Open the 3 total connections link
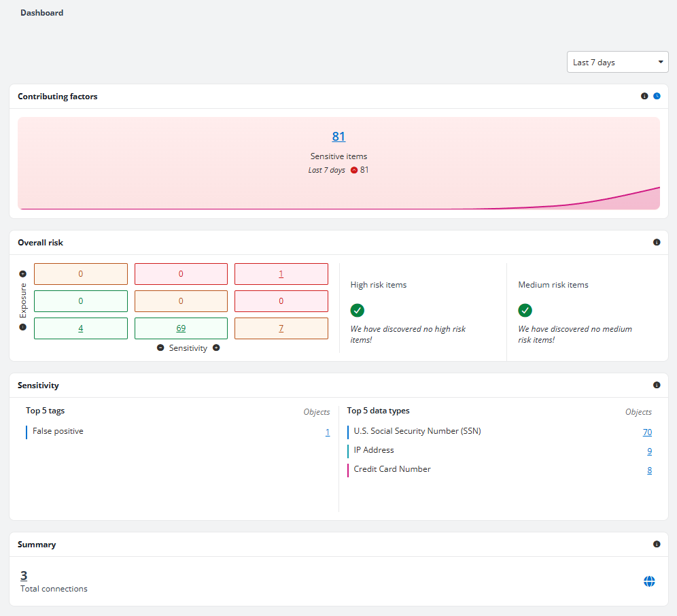Viewport: 677px width, 616px height. coord(24,575)
